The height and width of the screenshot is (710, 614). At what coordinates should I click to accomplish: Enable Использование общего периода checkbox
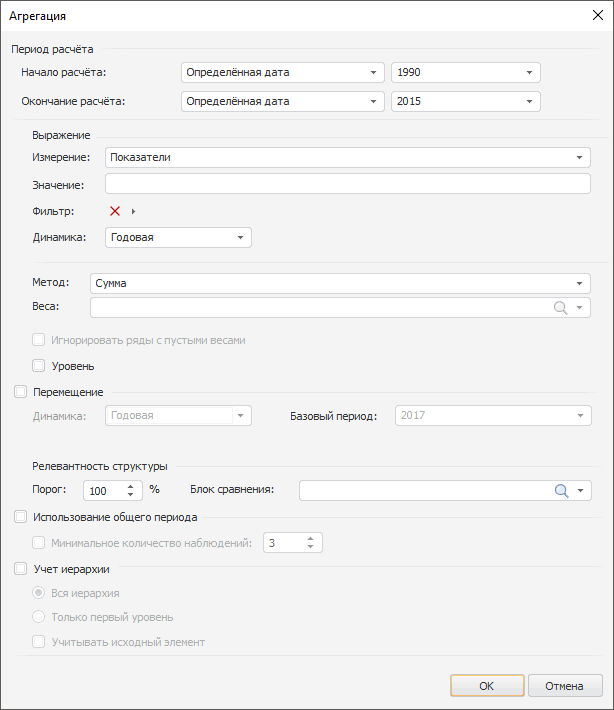click(21, 517)
